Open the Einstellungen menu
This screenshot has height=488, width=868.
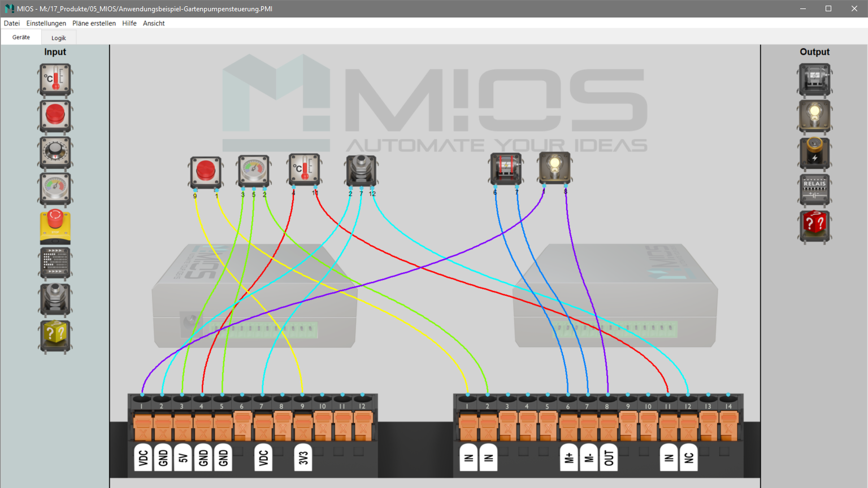[46, 23]
